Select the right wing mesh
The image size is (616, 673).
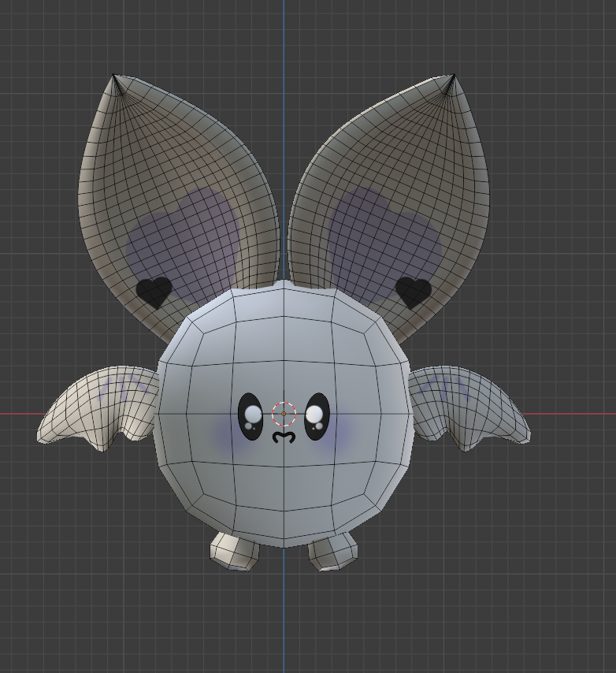[x=469, y=407]
